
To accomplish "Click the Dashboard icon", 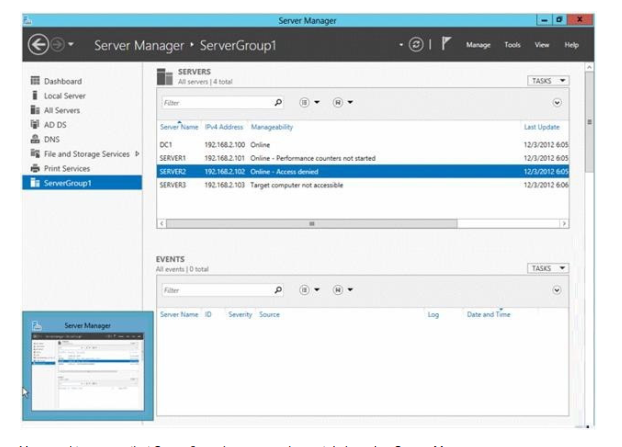I will coord(35,81).
